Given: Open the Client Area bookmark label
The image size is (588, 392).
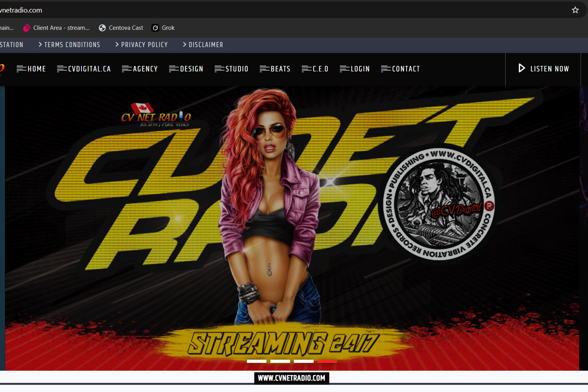Looking at the screenshot, I should point(61,28).
